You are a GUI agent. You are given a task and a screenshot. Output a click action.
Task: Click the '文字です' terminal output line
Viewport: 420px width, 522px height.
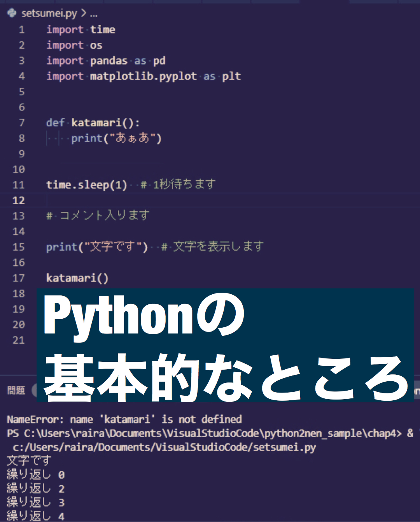pos(29,461)
